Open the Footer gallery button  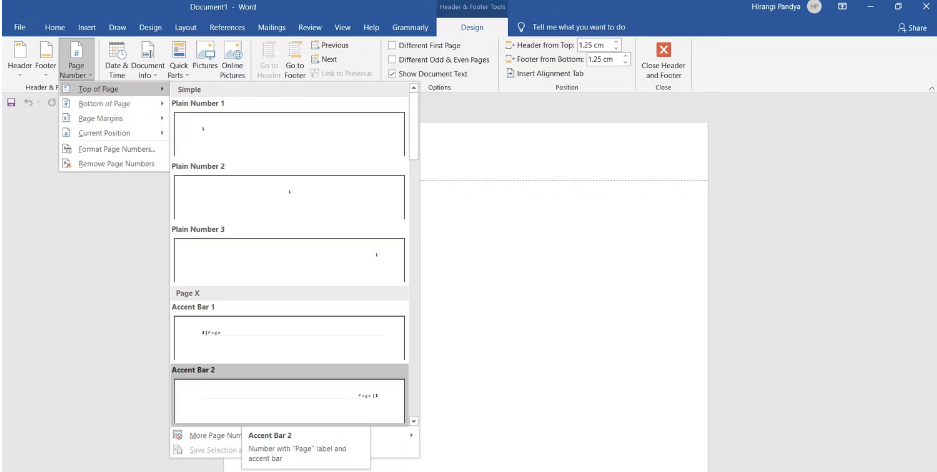tap(45, 59)
